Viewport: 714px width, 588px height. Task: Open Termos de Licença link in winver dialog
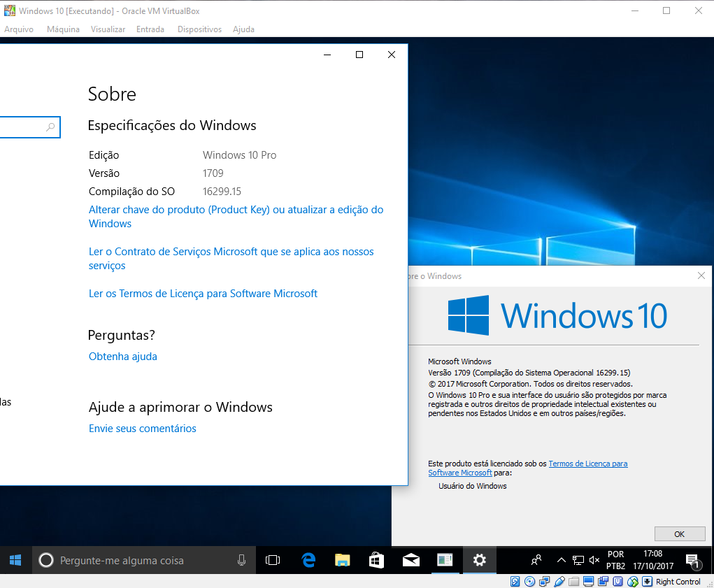(x=588, y=464)
